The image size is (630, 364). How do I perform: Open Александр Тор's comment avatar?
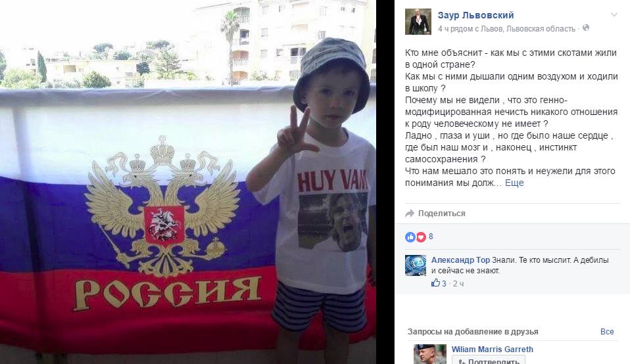(x=416, y=265)
